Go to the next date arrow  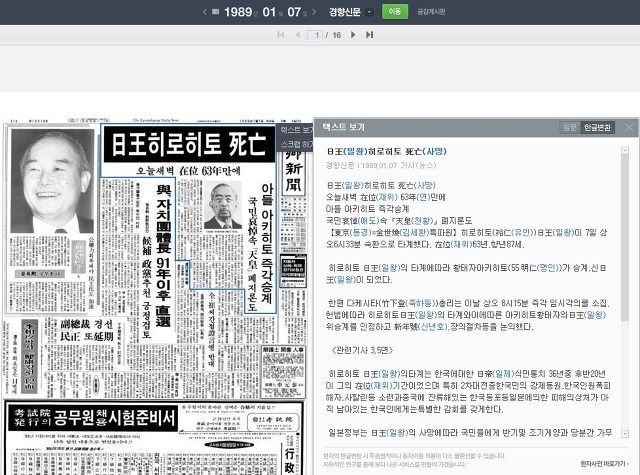314,12
